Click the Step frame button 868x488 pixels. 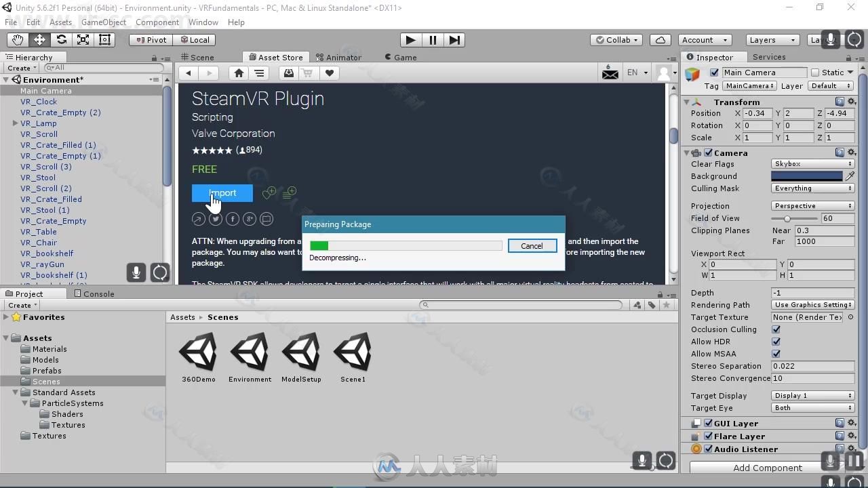tap(454, 40)
